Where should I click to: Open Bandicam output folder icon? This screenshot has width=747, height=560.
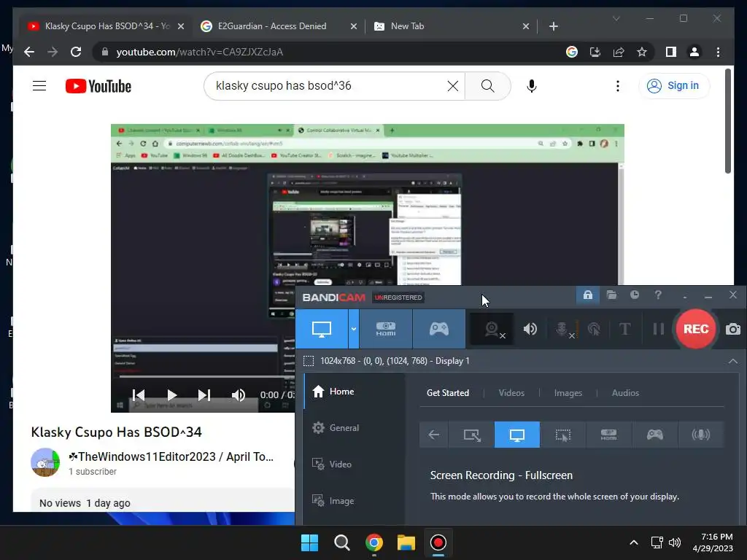tap(611, 295)
